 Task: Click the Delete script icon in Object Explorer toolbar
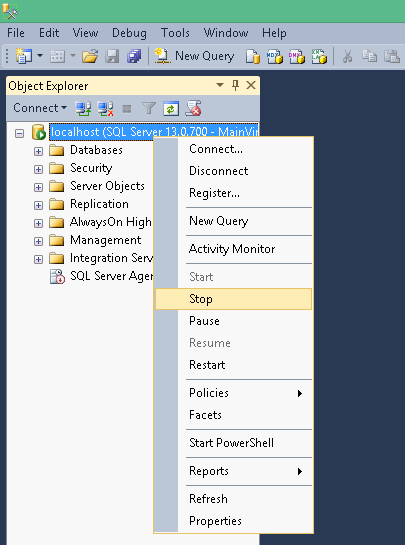(x=193, y=108)
